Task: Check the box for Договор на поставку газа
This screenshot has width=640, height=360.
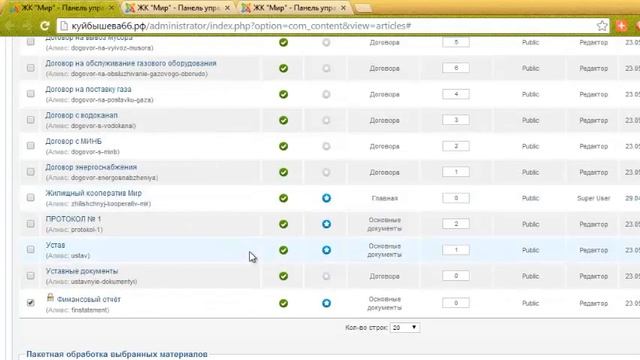Action: tap(31, 94)
